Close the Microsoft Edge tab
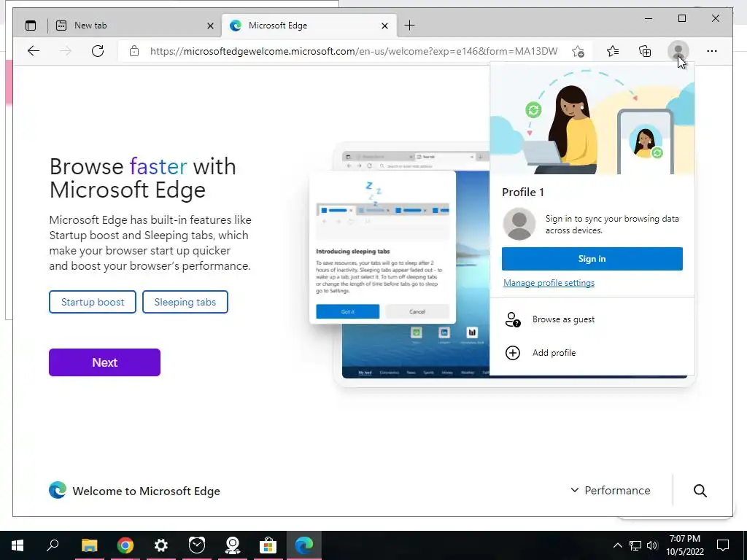 (x=385, y=26)
